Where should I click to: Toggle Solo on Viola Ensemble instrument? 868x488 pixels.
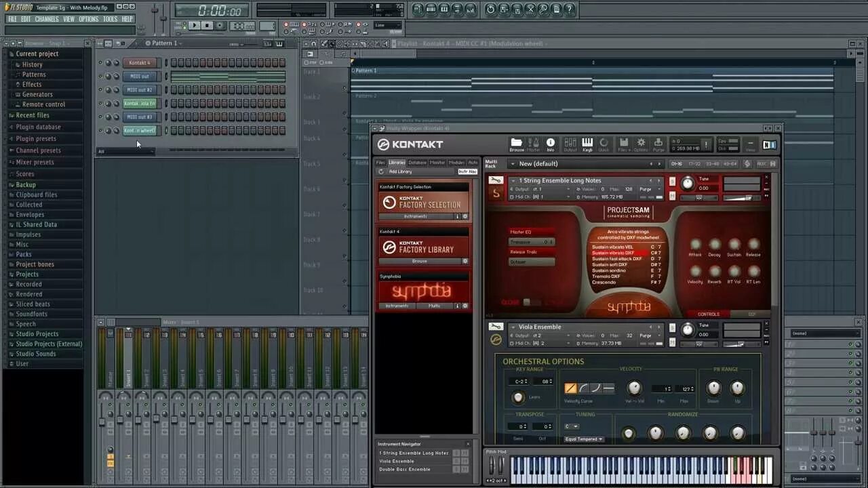tap(673, 328)
